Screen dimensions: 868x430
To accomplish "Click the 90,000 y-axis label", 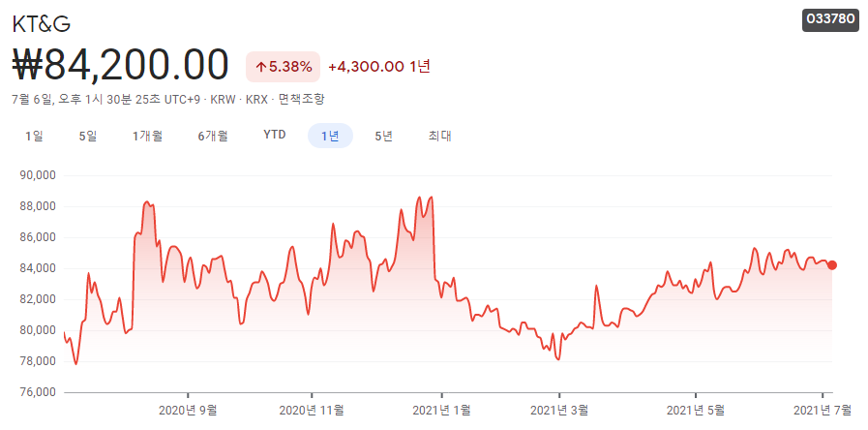I will click(x=38, y=175).
